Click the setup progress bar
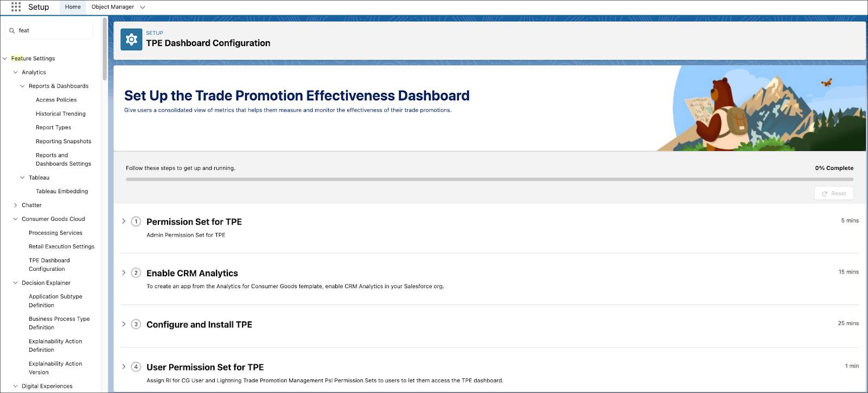The height and width of the screenshot is (393, 868). [489, 179]
